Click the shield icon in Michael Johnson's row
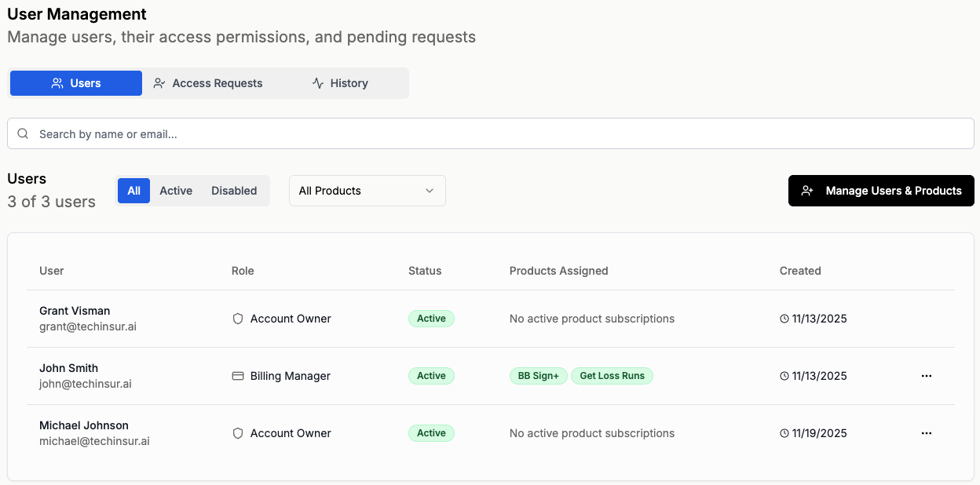The height and width of the screenshot is (485, 980). click(238, 433)
